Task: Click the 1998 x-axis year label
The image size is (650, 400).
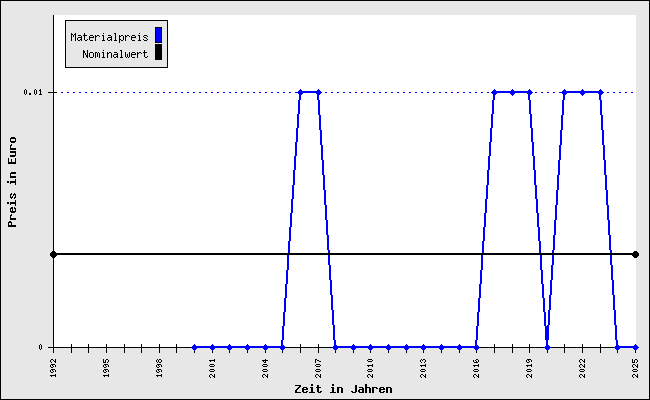Action: (x=160, y=368)
